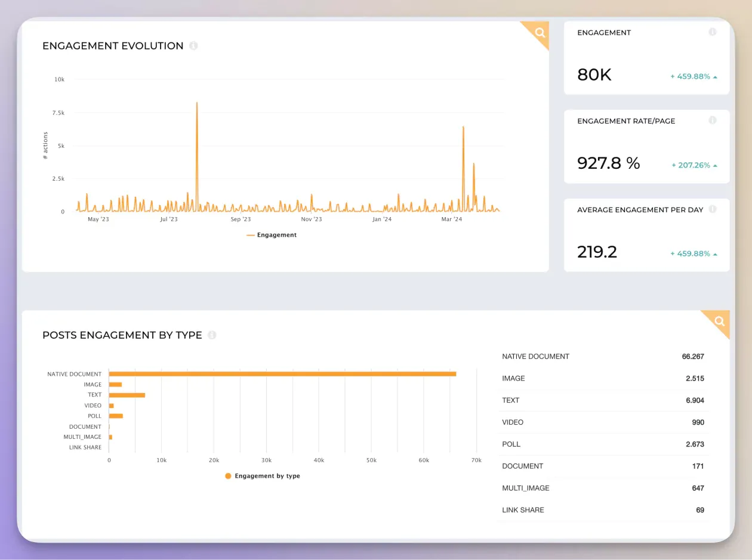
Task: Click info icon on Engagement Rate/Page card
Action: 712,120
